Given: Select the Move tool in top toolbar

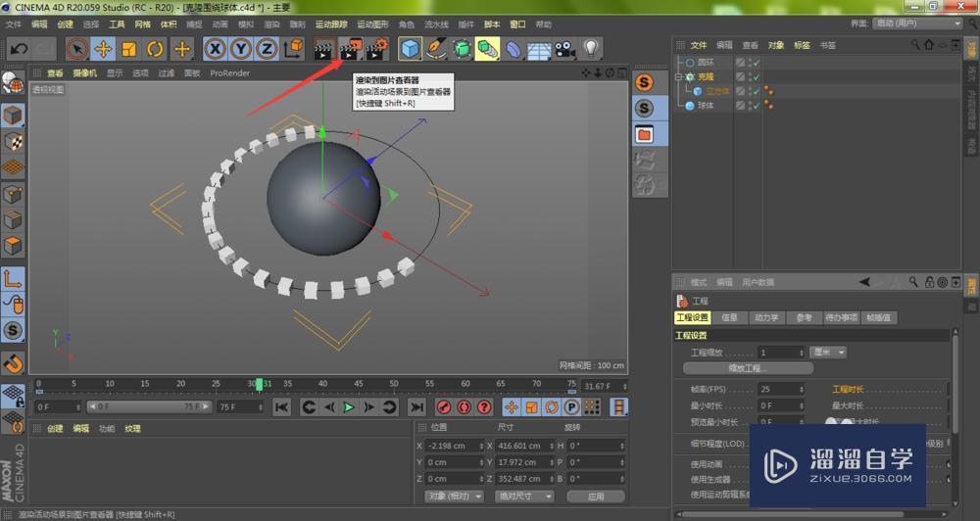Looking at the screenshot, I should [x=104, y=49].
